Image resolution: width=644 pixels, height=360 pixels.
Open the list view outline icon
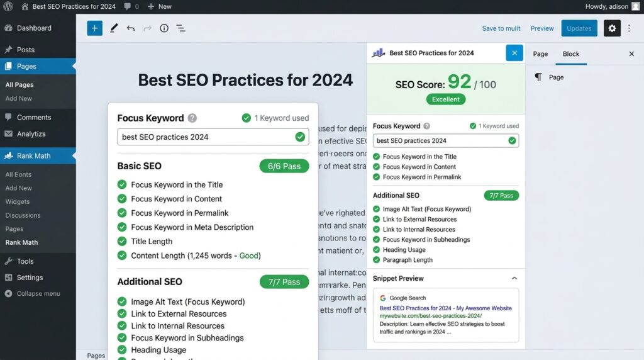tap(180, 28)
